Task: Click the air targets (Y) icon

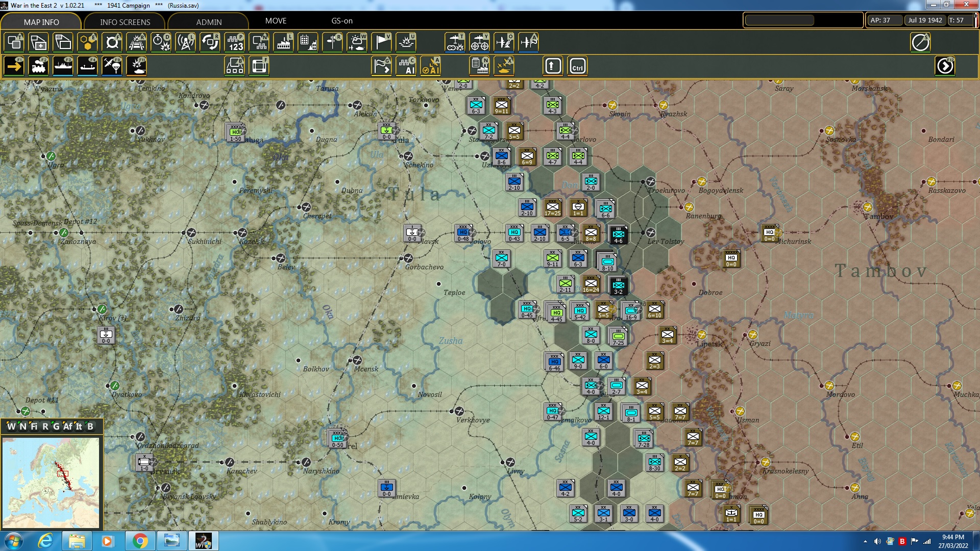Action: 479,42
